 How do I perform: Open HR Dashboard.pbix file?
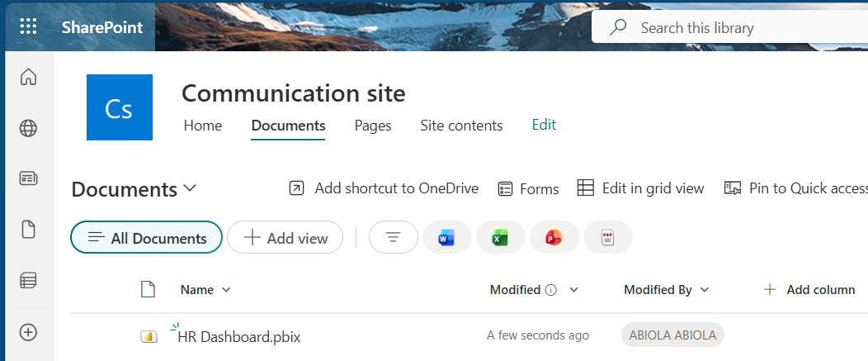pos(239,336)
